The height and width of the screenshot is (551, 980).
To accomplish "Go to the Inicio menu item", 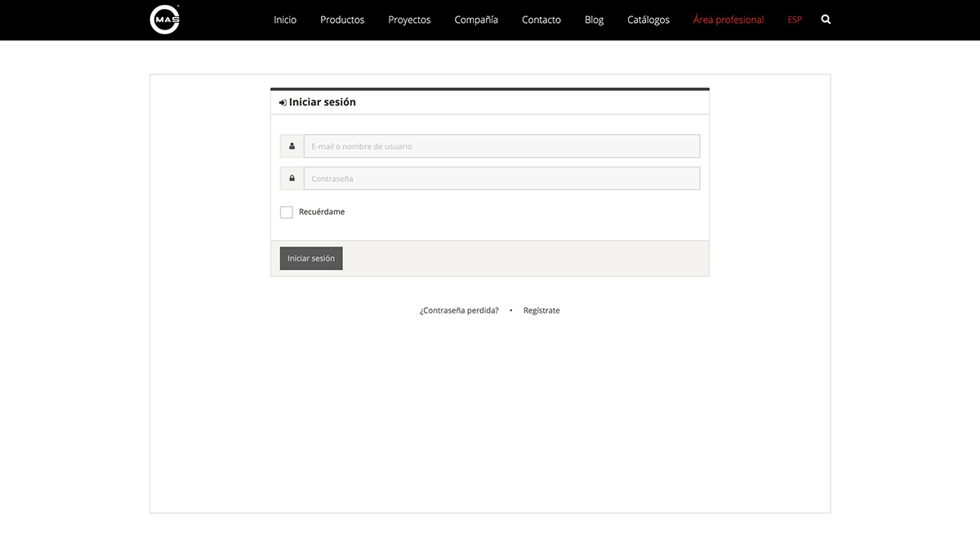I will click(x=285, y=20).
